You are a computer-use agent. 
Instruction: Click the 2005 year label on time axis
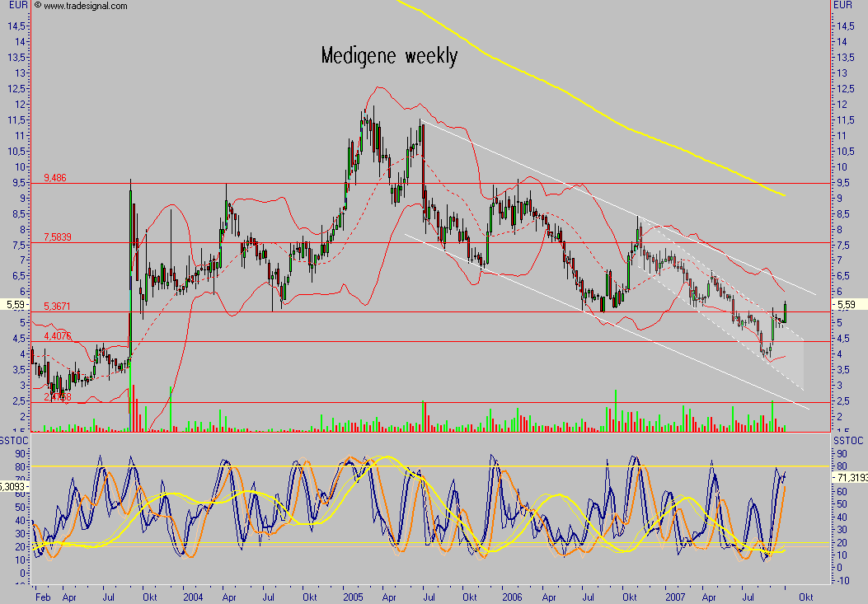(x=353, y=597)
